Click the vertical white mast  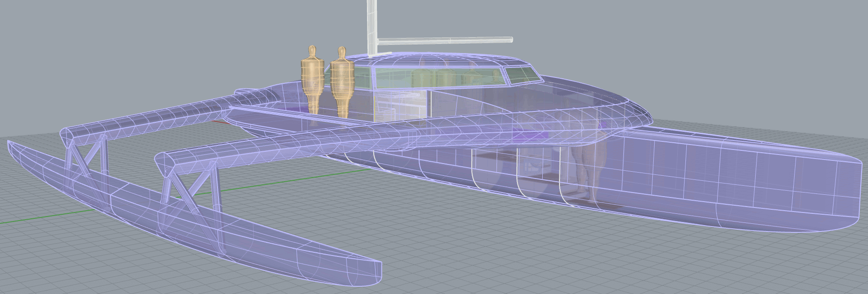coord(372,27)
